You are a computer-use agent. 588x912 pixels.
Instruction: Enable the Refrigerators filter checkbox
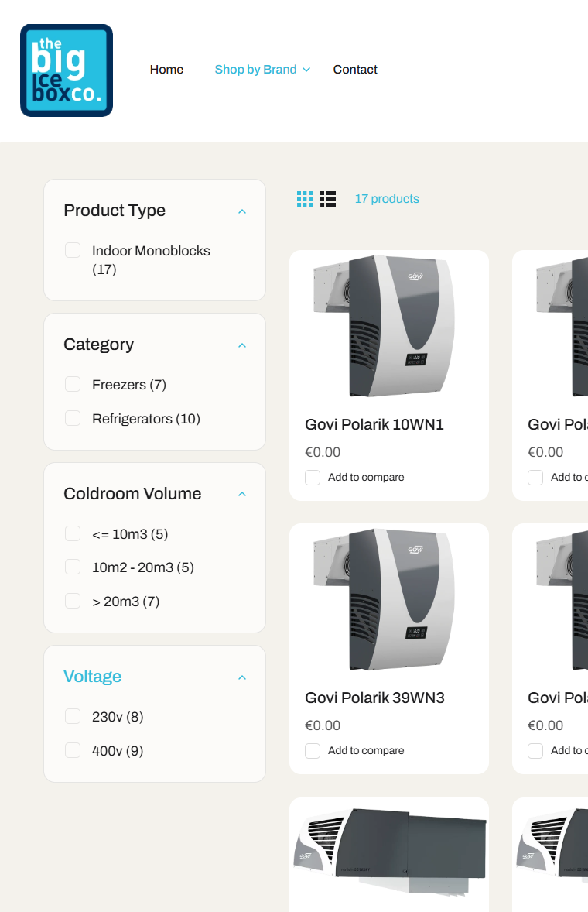[73, 418]
